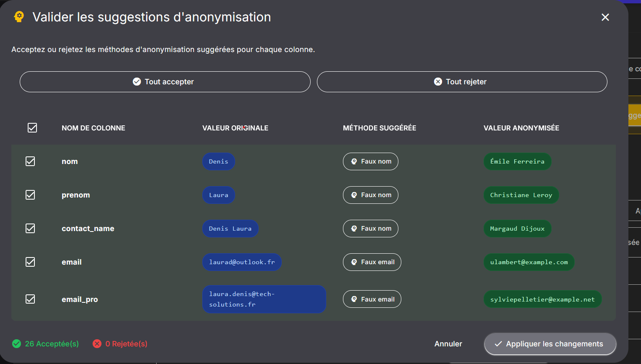
Task: Click the original value 'Laura' chip
Action: (x=219, y=195)
